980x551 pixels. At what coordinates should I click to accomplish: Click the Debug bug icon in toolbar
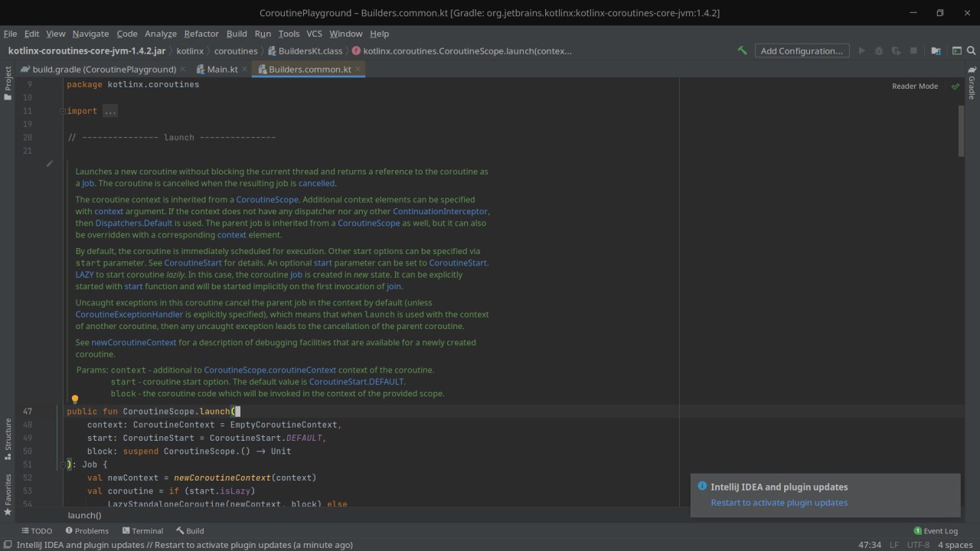[879, 51]
